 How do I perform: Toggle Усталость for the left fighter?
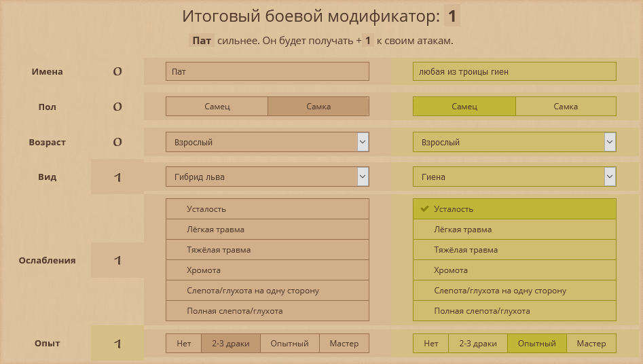[268, 209]
